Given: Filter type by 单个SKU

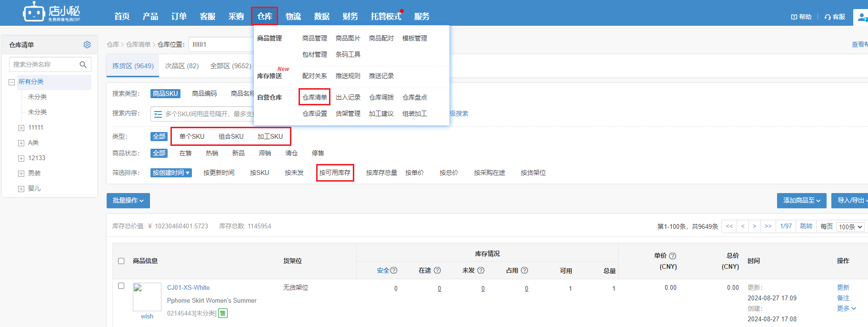Looking at the screenshot, I should (x=192, y=136).
